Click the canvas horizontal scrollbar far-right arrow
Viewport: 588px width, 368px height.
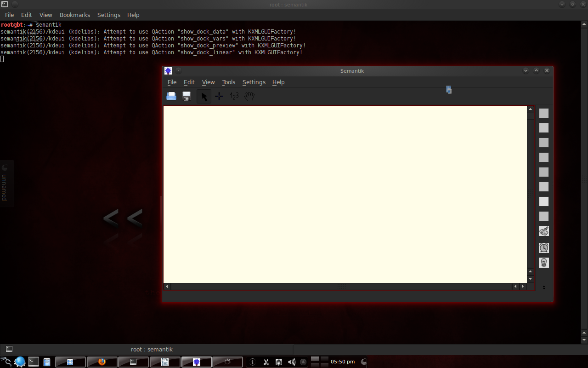tap(523, 287)
